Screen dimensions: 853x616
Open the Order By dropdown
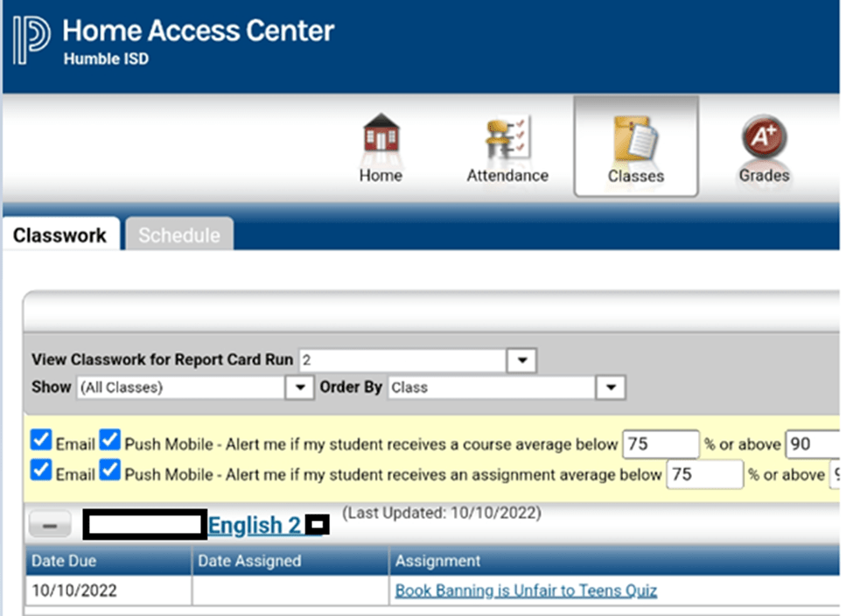point(610,388)
